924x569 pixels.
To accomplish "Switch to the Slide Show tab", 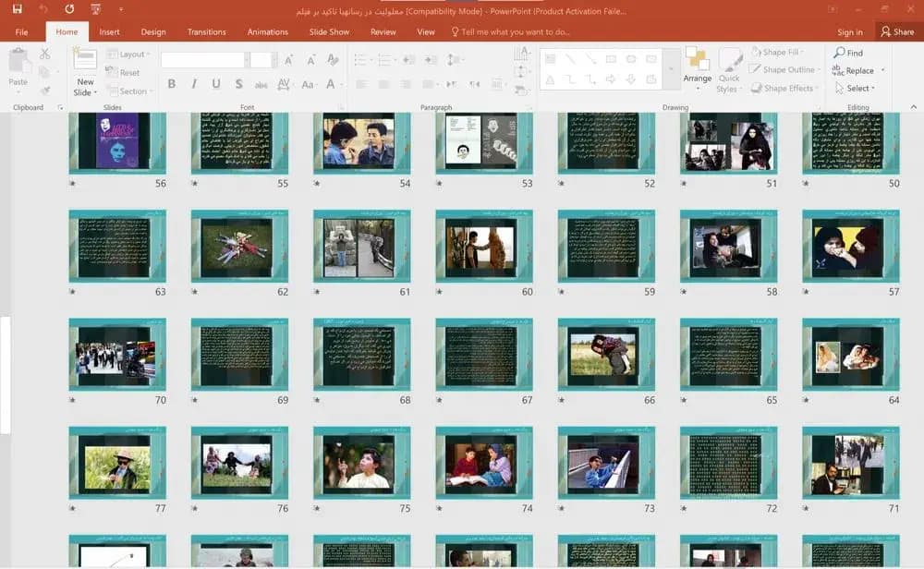I will coord(330,31).
